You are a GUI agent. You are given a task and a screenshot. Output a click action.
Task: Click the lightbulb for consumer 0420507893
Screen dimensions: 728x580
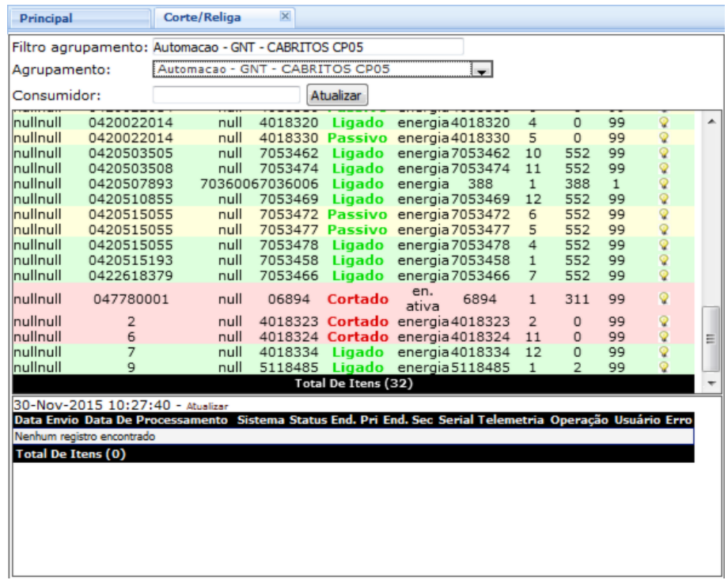click(664, 184)
